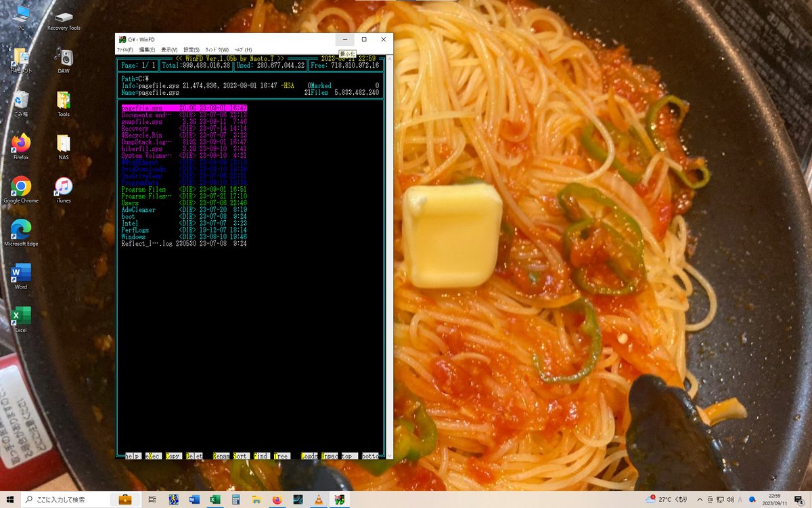Click the help function key label

pyautogui.click(x=132, y=456)
